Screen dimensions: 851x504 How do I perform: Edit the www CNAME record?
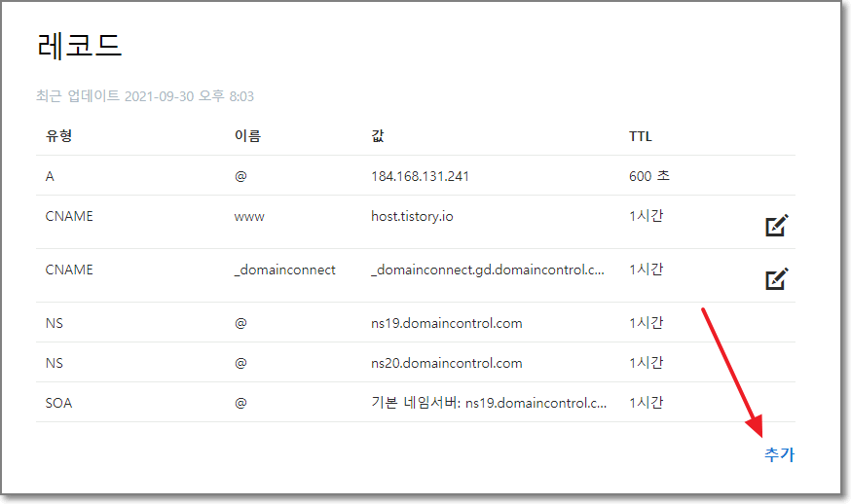tap(777, 225)
